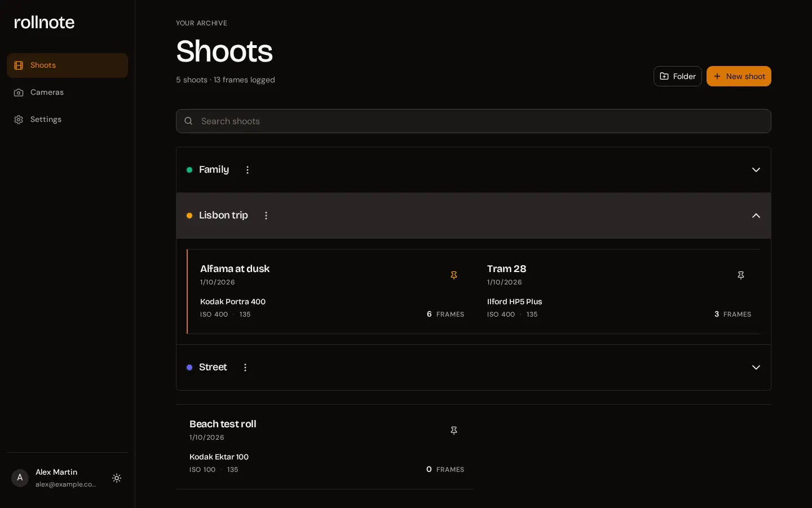The image size is (812, 508).
Task: Click the 6 FRAMES count
Action: coord(445,314)
